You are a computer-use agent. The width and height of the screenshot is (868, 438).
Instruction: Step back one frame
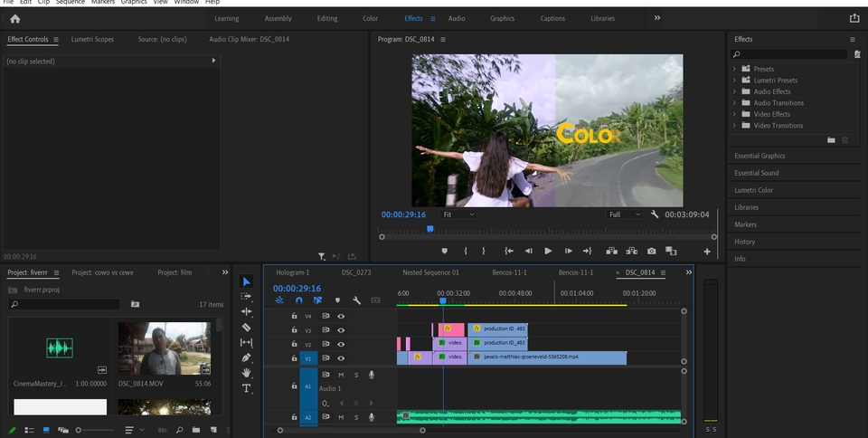click(529, 251)
